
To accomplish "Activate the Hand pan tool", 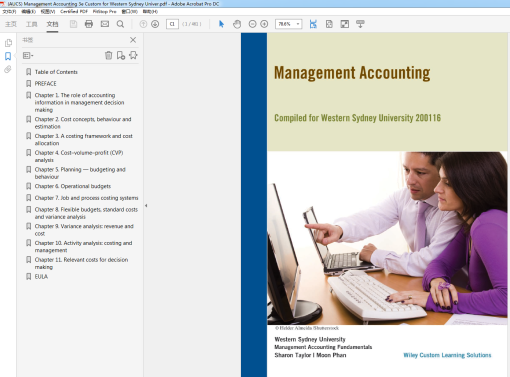I will (x=237, y=24).
